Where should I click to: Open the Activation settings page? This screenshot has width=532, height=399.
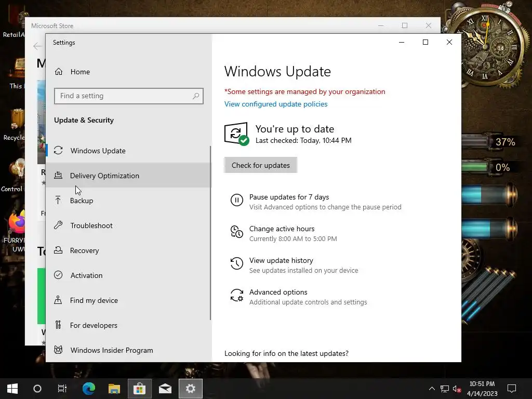[x=128, y=275]
